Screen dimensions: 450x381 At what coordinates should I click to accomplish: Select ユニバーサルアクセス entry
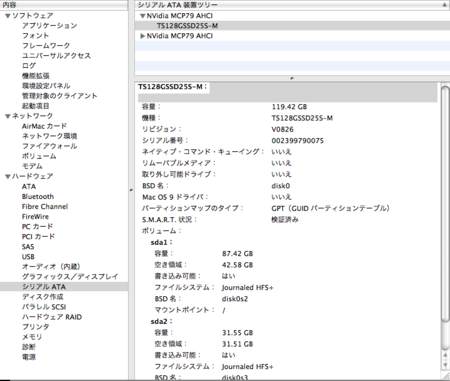56,56
